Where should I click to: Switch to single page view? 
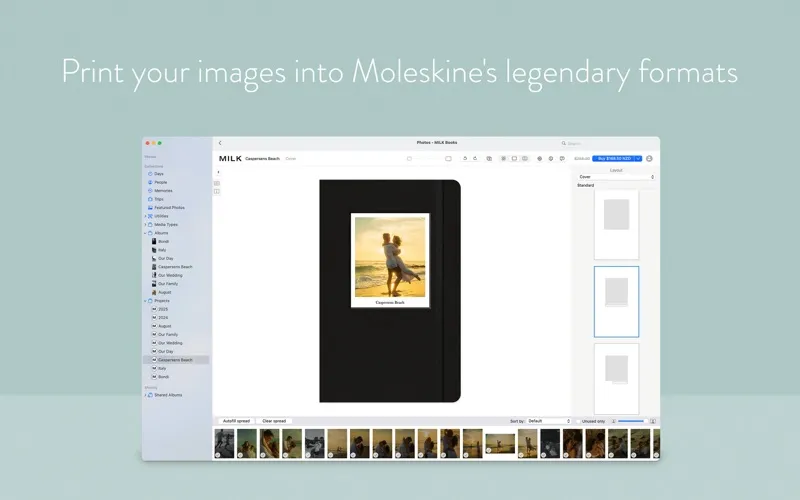(514, 159)
